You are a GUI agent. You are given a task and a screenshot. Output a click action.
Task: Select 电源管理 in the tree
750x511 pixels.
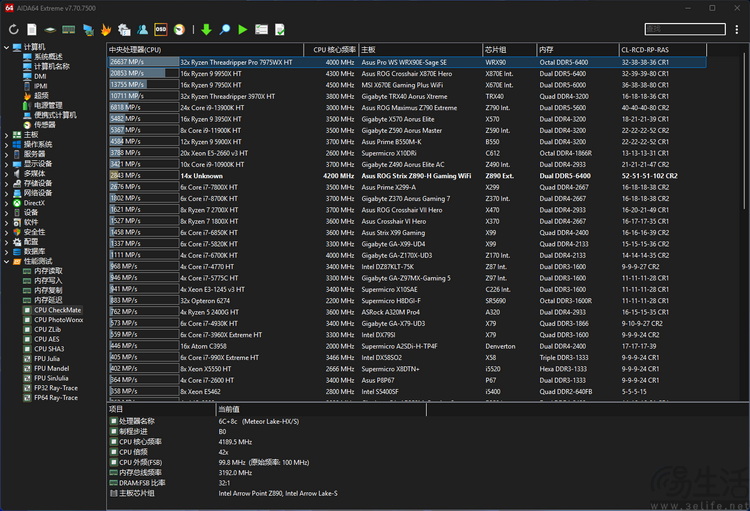tap(48, 105)
